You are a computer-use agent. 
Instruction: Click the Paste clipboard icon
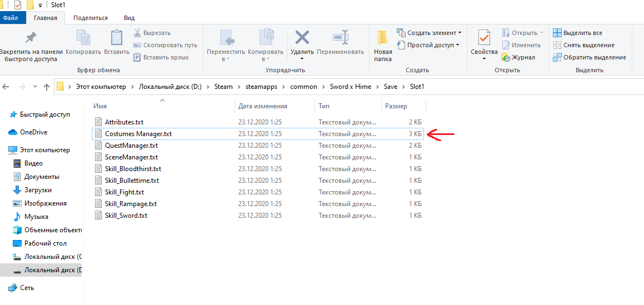[117, 38]
